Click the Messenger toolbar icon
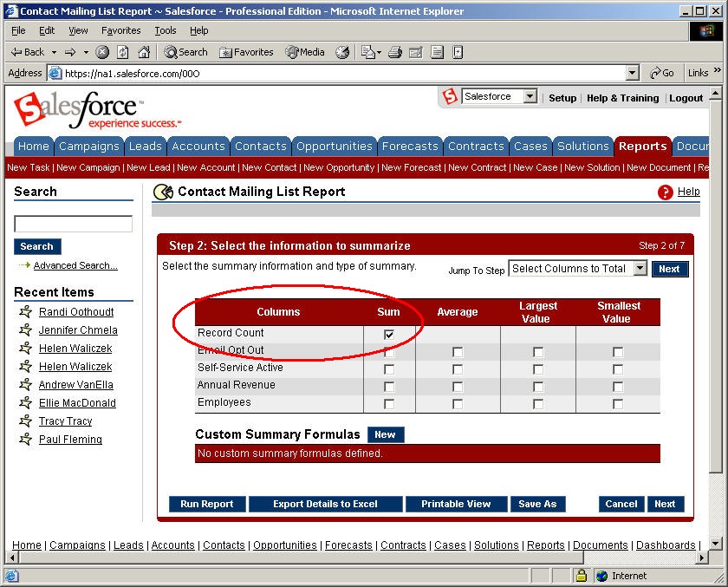This screenshot has height=587, width=728. pos(458,52)
